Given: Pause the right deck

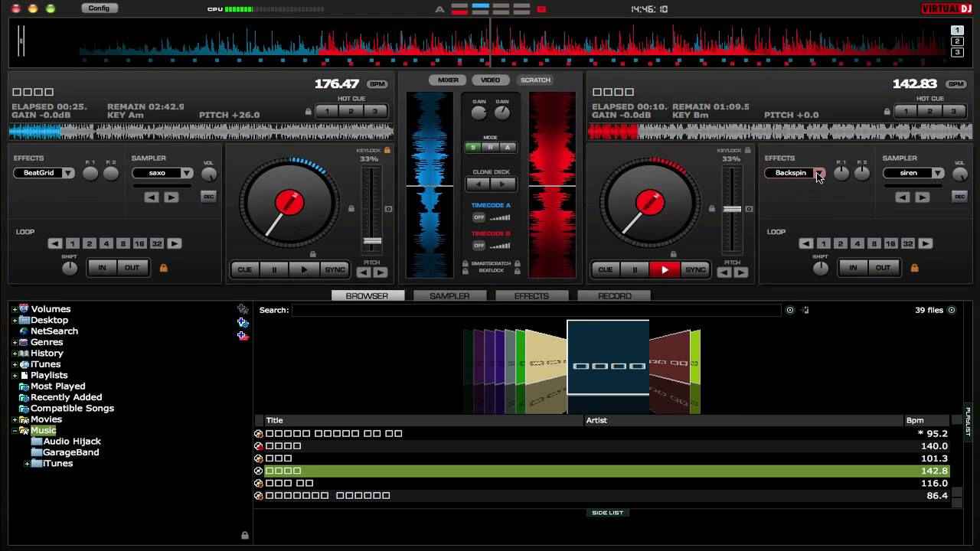Looking at the screenshot, I should [634, 269].
